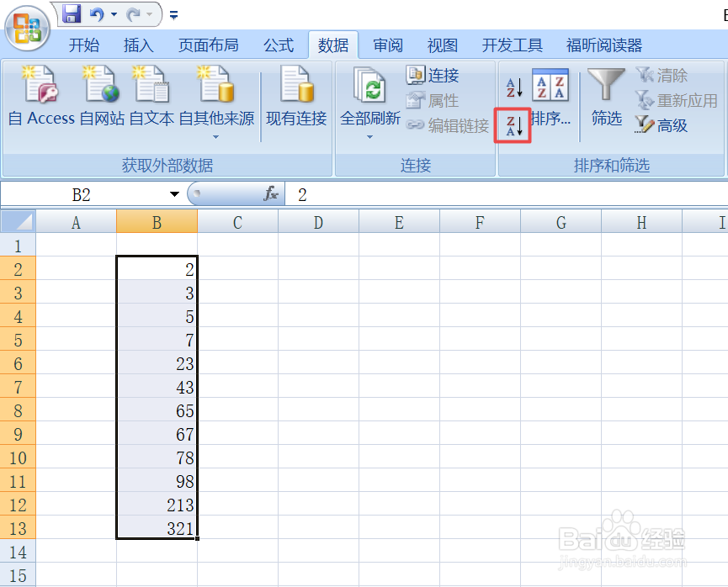Select cell containing 65
Viewport: 728px width, 587px height.
click(157, 410)
